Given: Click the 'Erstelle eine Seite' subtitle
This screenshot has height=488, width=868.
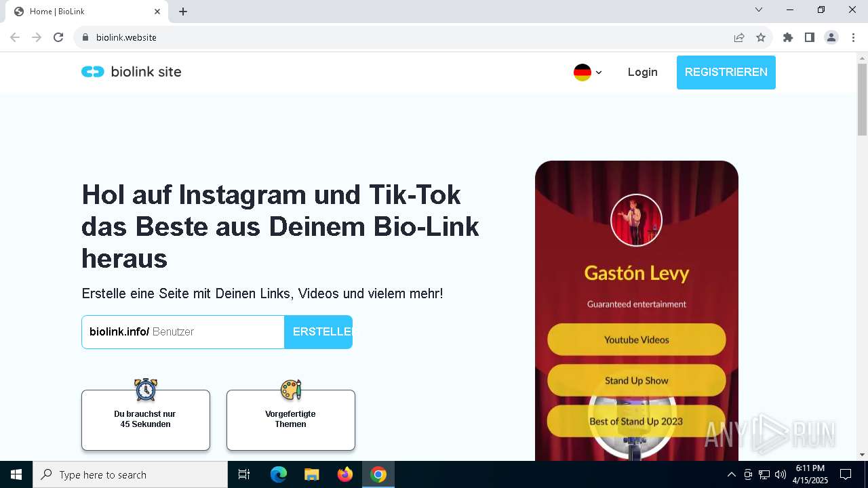Looking at the screenshot, I should 262,293.
